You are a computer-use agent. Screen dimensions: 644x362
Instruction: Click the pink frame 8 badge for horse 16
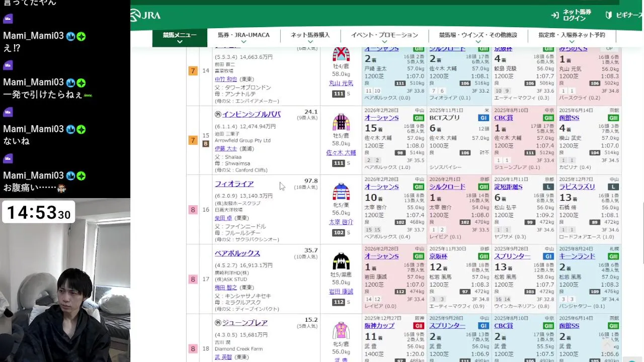(193, 210)
